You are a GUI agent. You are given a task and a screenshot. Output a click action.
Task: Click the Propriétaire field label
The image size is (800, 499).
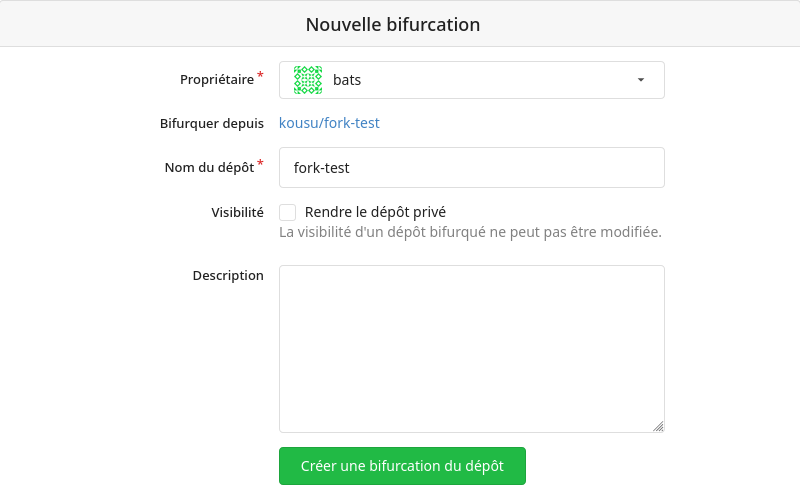217,80
